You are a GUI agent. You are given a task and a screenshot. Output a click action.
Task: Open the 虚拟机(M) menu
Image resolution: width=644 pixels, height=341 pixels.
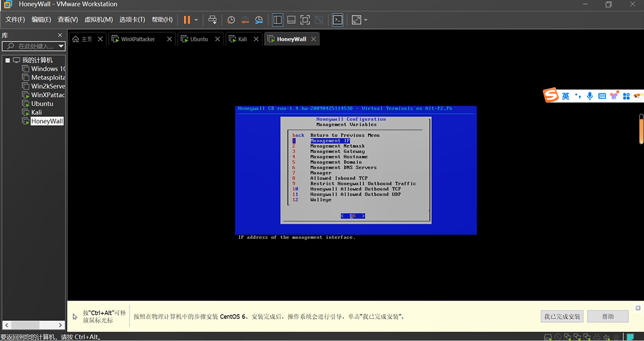tap(98, 20)
